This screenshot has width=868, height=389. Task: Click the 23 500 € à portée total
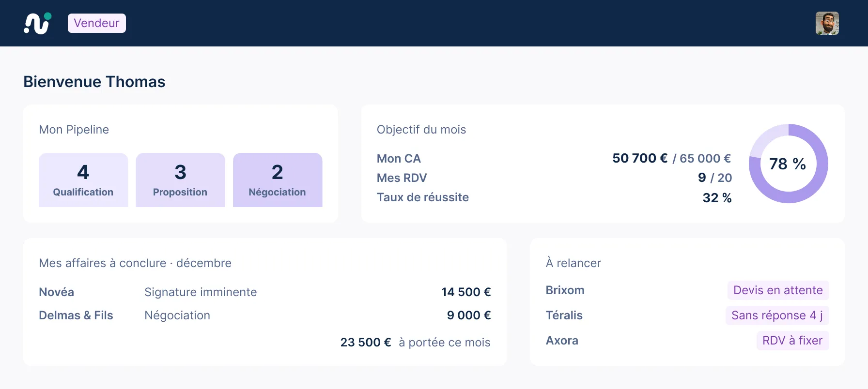point(415,343)
